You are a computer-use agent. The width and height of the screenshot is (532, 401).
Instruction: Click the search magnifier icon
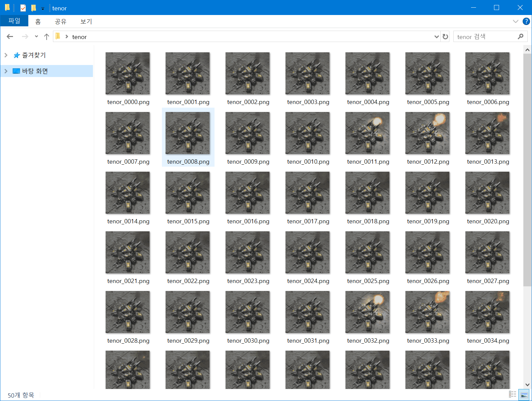pyautogui.click(x=520, y=37)
